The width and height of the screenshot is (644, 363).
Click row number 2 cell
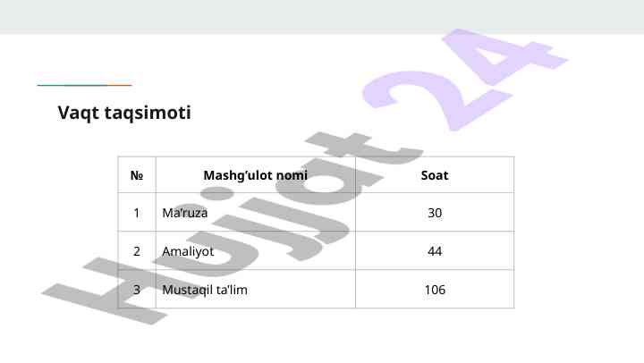[x=137, y=250]
